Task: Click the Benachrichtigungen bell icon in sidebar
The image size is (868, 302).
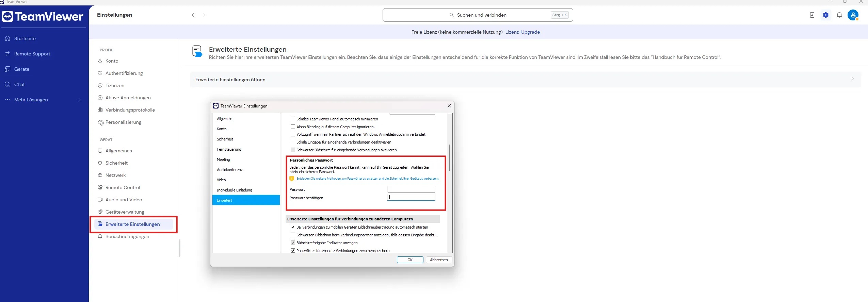Action: click(x=100, y=236)
